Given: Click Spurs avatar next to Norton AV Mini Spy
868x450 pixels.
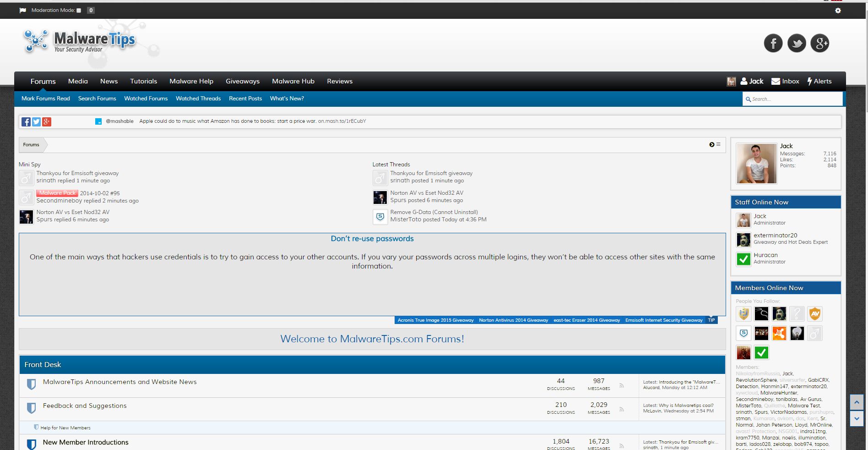Looking at the screenshot, I should tap(26, 216).
